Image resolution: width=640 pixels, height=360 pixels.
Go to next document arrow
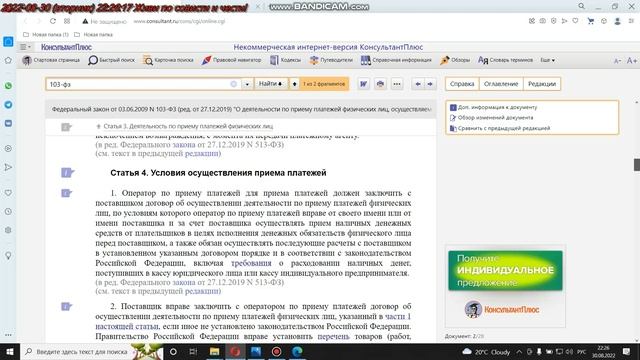click(430, 84)
